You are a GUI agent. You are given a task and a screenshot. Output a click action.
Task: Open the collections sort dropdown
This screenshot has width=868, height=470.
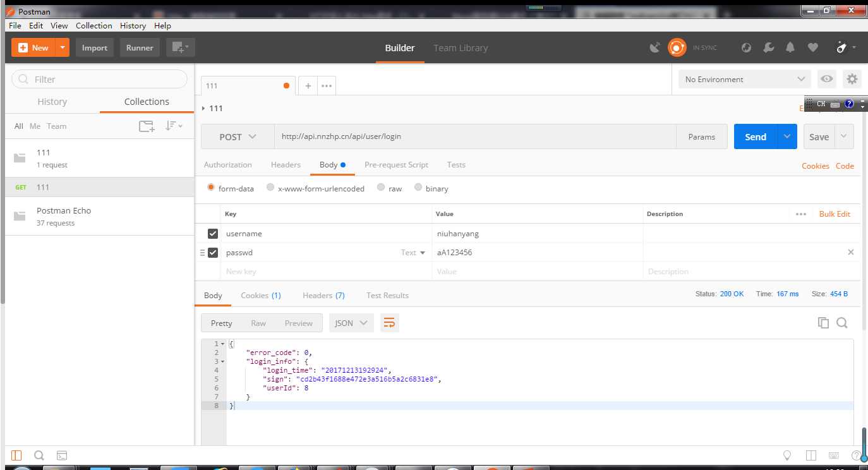tap(174, 126)
